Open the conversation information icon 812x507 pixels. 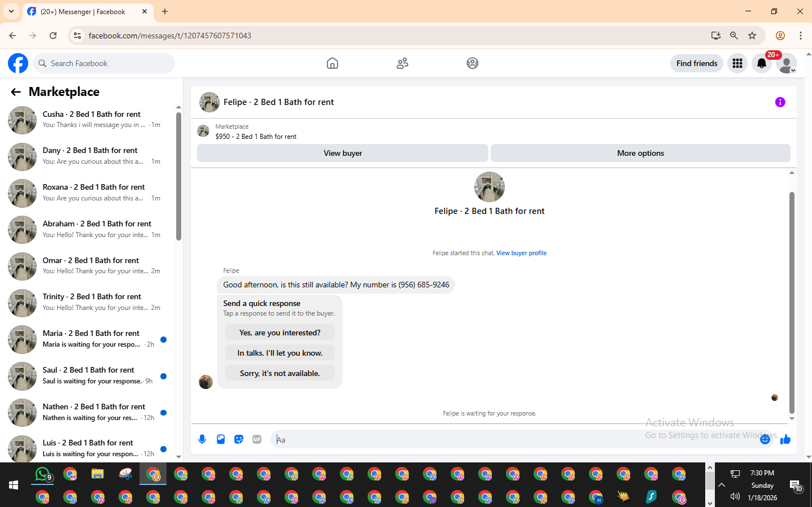coord(780,102)
